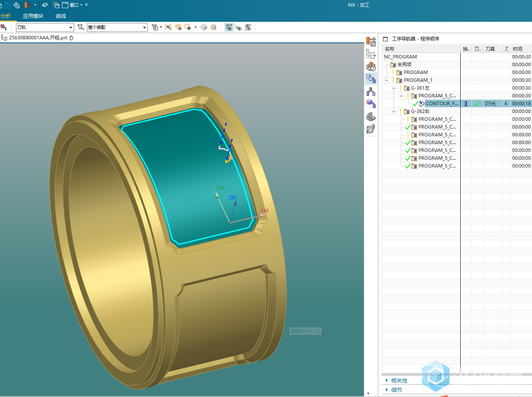Image resolution: width=532 pixels, height=397 pixels.
Task: Click the general selection filters icon
Action: pyautogui.click(x=154, y=27)
